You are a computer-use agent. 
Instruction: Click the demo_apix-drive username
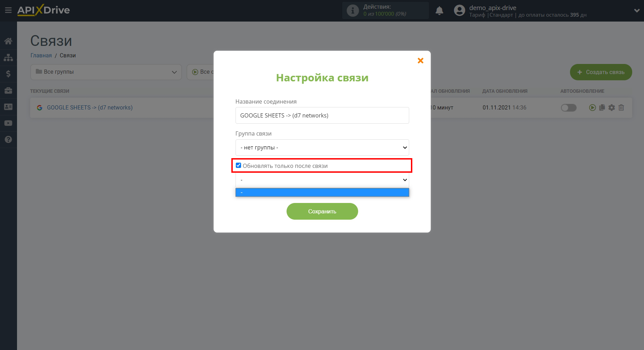click(x=493, y=8)
